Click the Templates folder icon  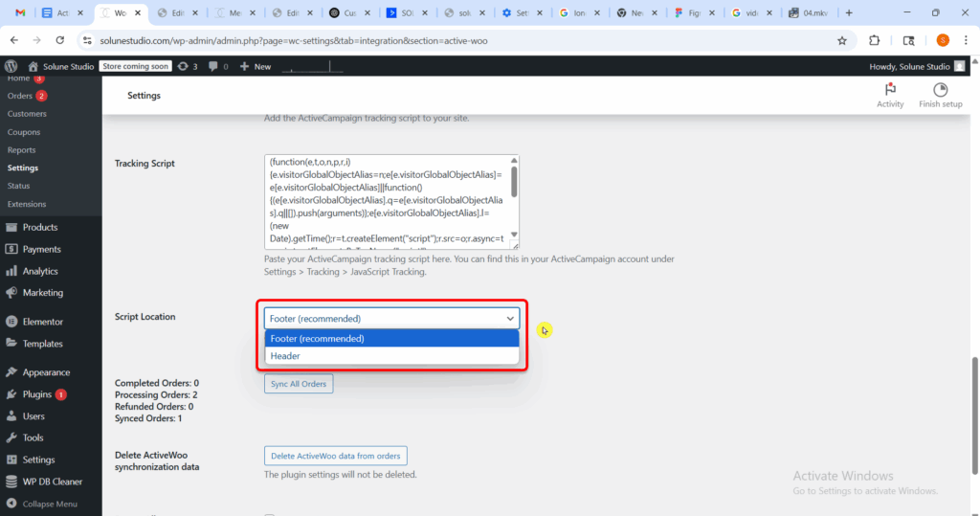coord(11,344)
